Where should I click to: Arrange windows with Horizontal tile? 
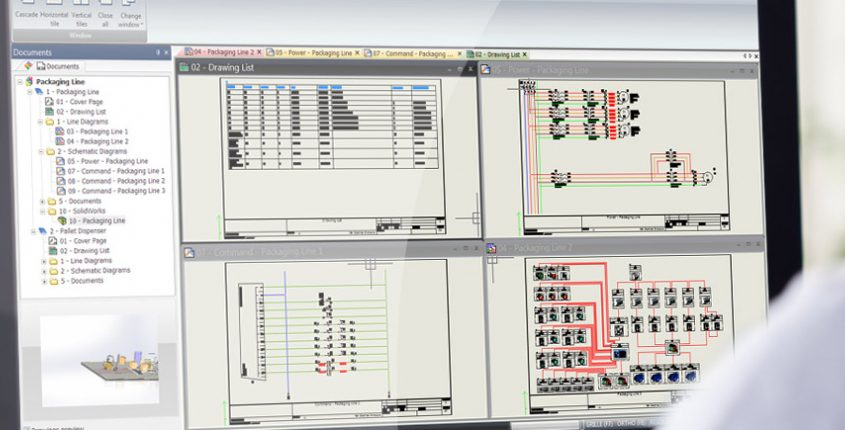[54, 13]
